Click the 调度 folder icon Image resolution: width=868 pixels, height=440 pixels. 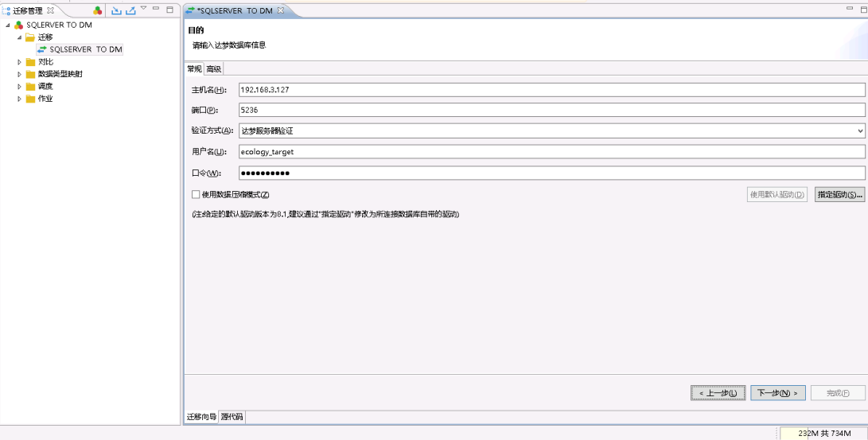click(x=30, y=87)
